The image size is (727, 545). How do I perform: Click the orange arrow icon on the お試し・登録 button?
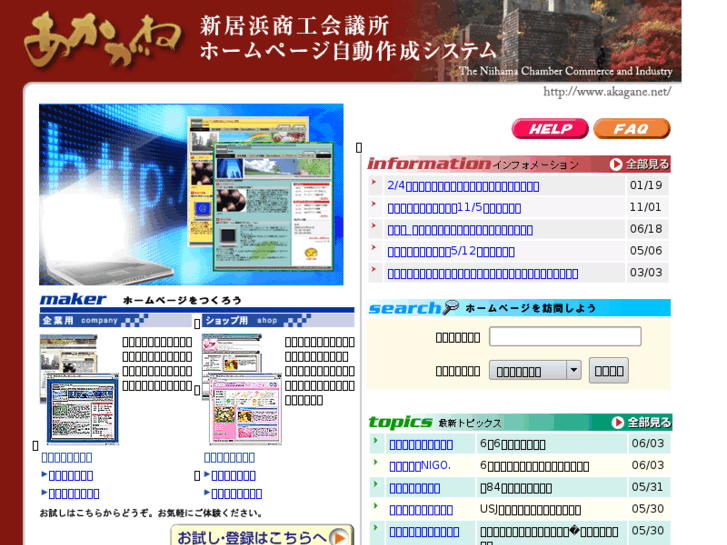(x=340, y=537)
